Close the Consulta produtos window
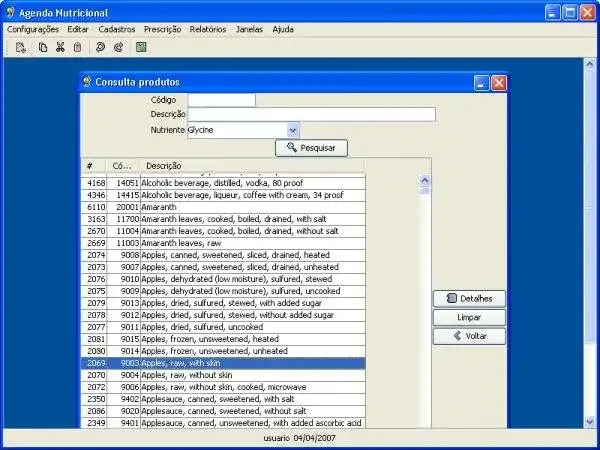The height and width of the screenshot is (450, 600). 499,83
